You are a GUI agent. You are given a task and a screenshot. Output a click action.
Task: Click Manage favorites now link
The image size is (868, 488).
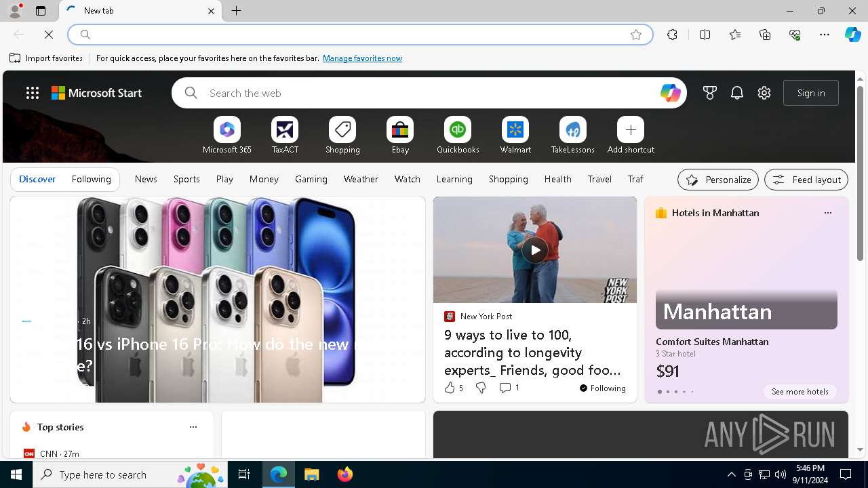(362, 58)
